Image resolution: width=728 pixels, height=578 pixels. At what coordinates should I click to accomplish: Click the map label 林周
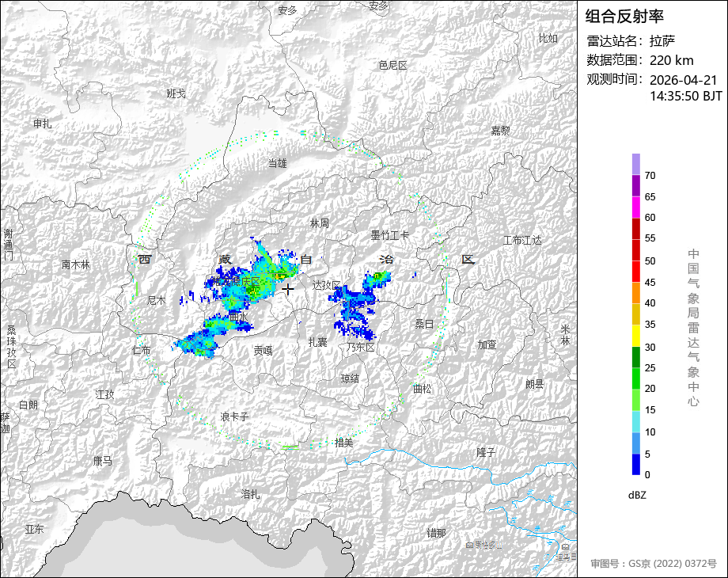click(x=319, y=223)
